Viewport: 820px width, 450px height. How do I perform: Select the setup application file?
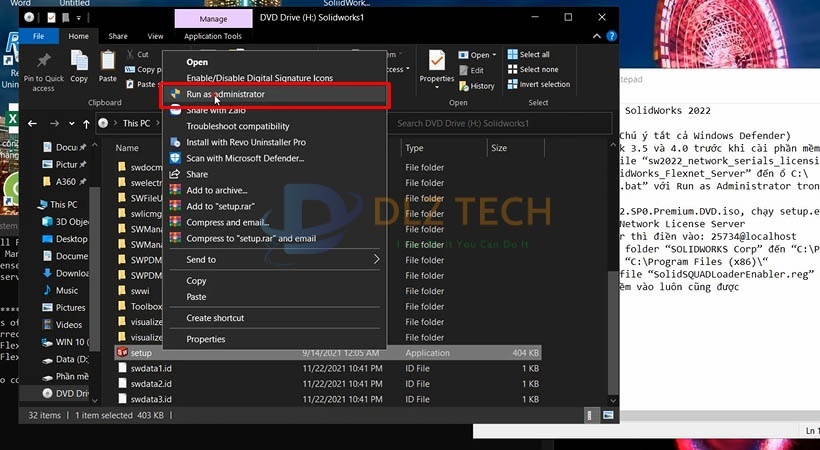pyautogui.click(x=327, y=353)
